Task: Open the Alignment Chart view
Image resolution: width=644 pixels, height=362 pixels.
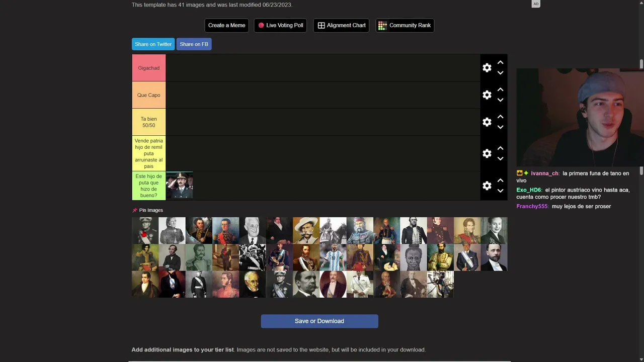Action: [x=341, y=25]
